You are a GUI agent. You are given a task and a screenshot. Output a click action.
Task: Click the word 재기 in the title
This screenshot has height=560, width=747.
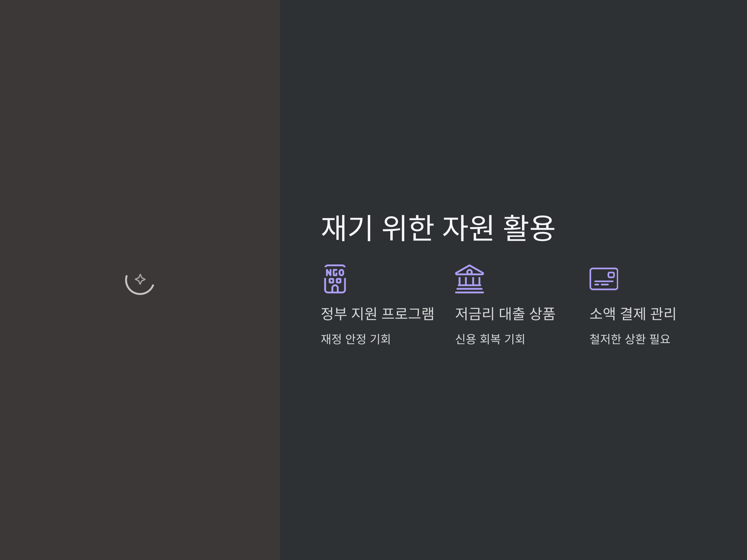pos(347,228)
